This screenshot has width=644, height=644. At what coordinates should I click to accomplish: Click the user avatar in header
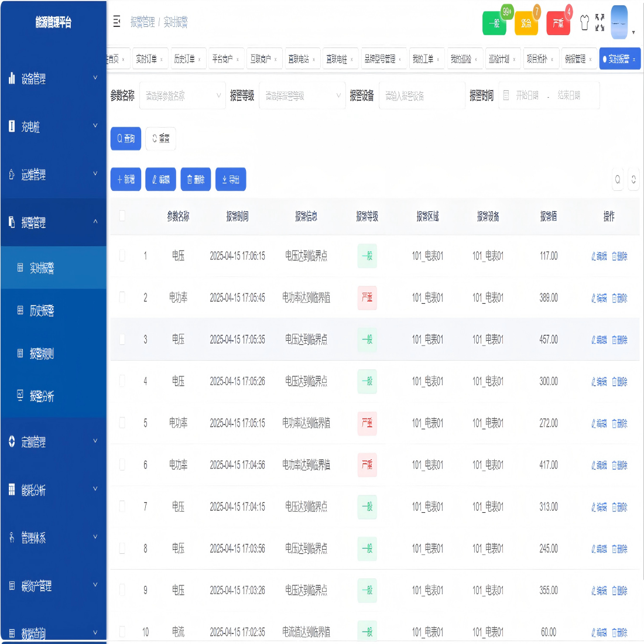click(x=619, y=23)
